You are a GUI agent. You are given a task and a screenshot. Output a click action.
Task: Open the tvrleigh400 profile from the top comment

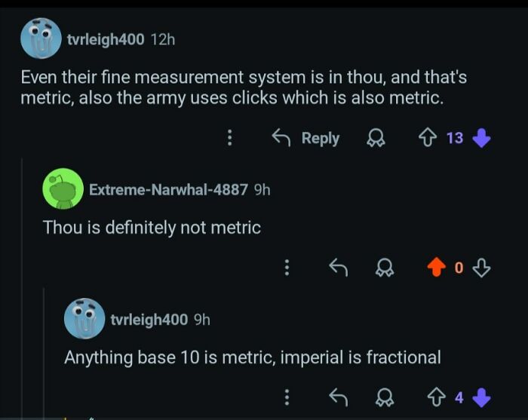point(106,39)
